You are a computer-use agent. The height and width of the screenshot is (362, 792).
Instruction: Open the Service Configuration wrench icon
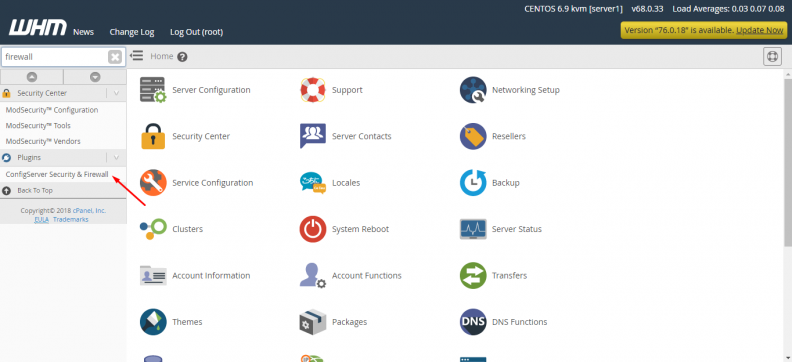(x=153, y=183)
